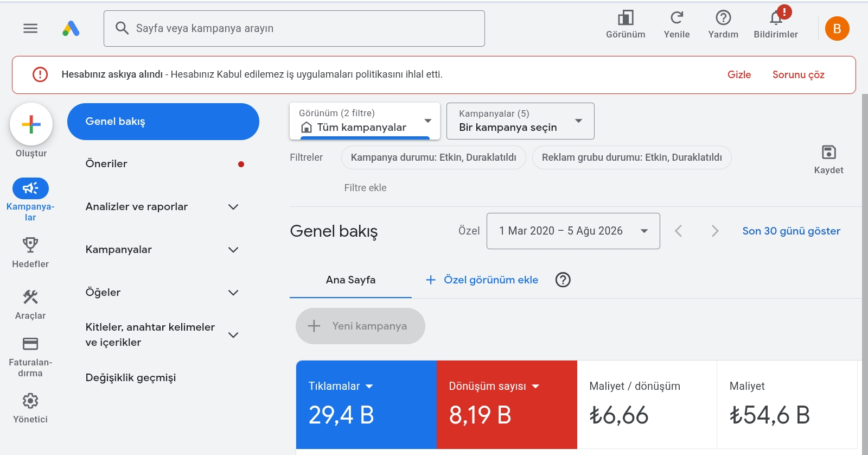
Task: Open Hedefler trophy icon
Action: (x=30, y=245)
